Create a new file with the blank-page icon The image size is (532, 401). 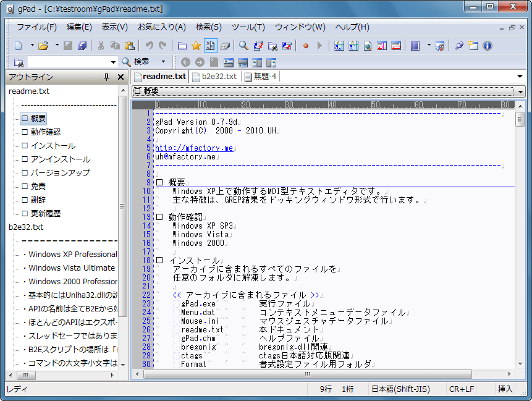pyautogui.click(x=19, y=46)
